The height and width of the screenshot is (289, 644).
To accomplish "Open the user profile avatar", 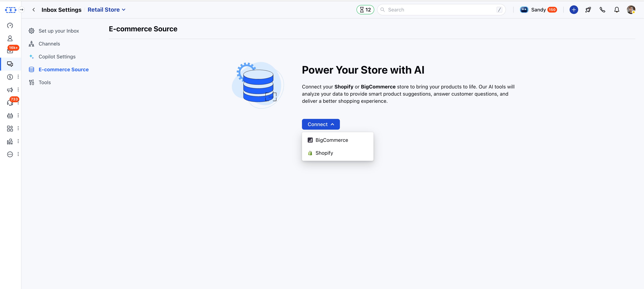I will 631,10.
